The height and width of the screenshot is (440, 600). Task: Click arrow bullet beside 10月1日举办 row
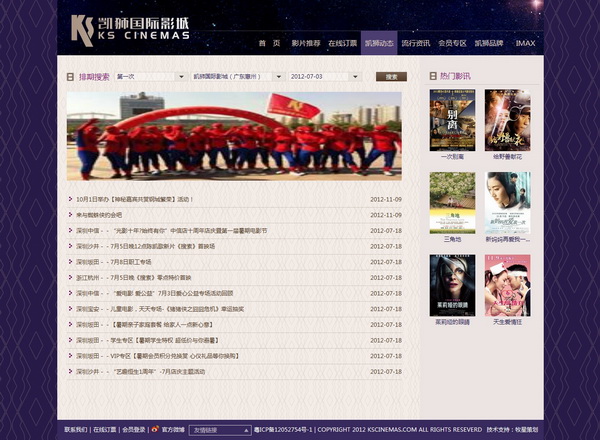coord(70,199)
